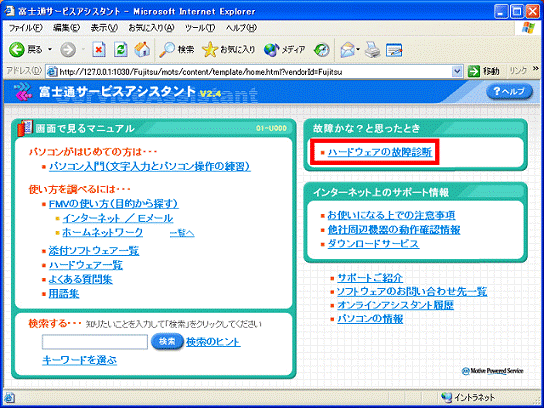544x408 pixels.
Task: Click the Motive Powered Service logo
Action: (x=493, y=371)
